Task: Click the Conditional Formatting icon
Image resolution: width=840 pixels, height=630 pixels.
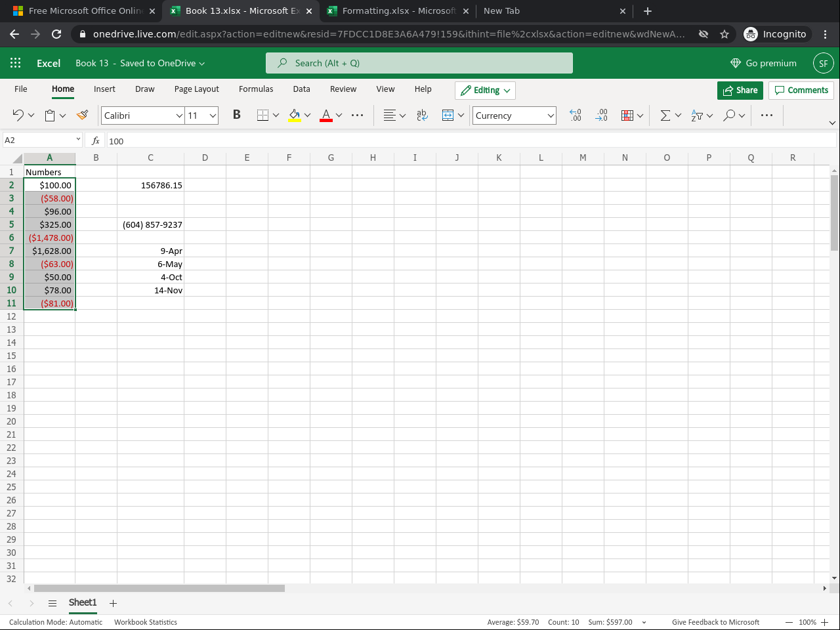Action: click(x=627, y=115)
